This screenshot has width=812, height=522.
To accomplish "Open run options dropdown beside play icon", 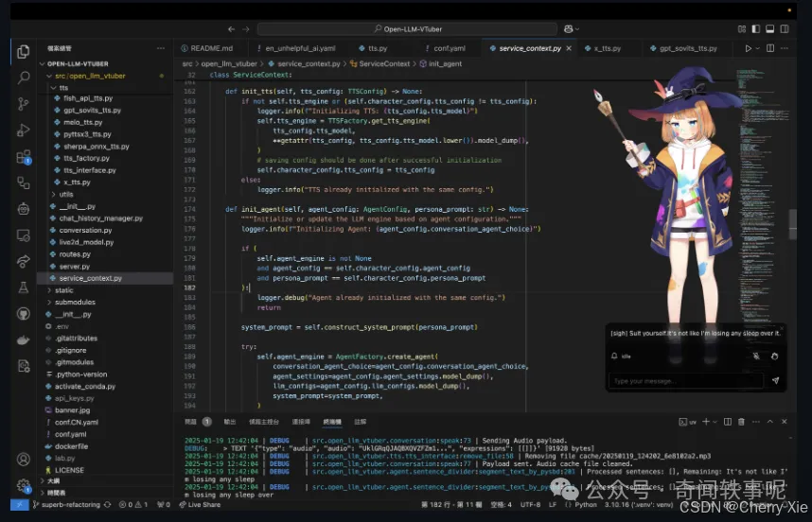I will tap(758, 48).
